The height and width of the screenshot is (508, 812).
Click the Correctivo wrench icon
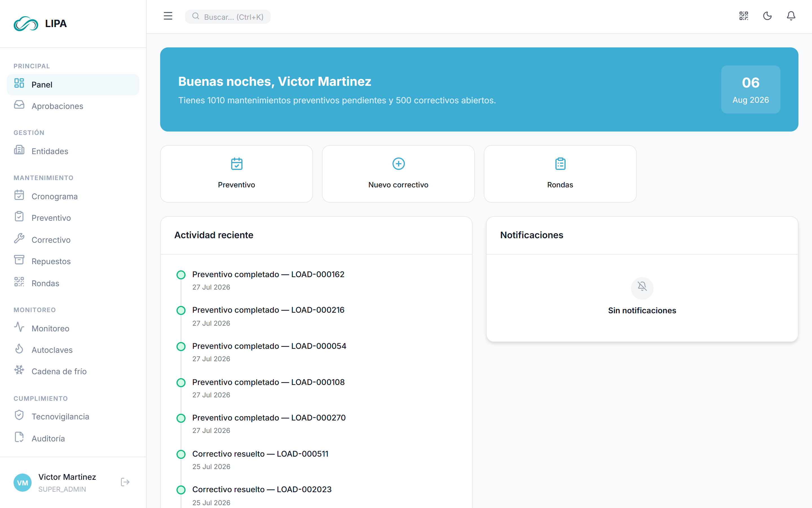click(19, 238)
